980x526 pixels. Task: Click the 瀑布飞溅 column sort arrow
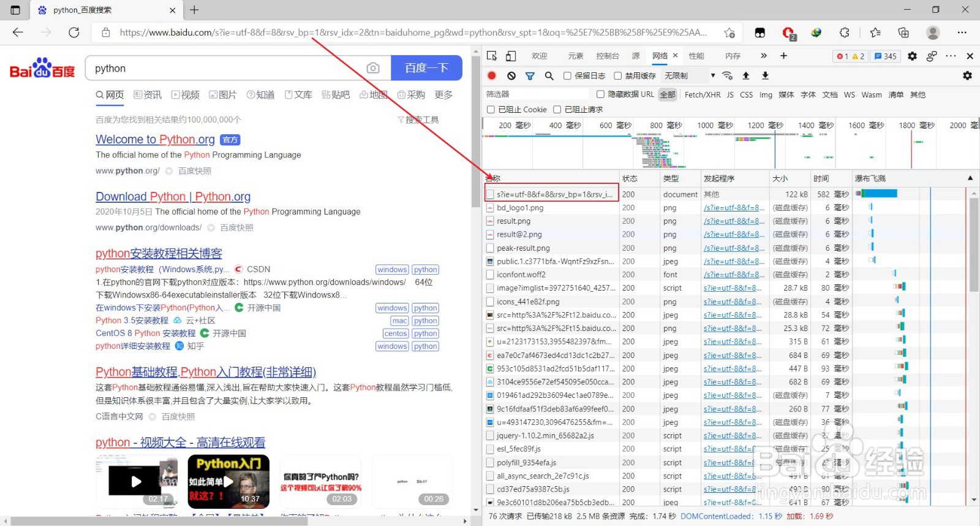970,178
